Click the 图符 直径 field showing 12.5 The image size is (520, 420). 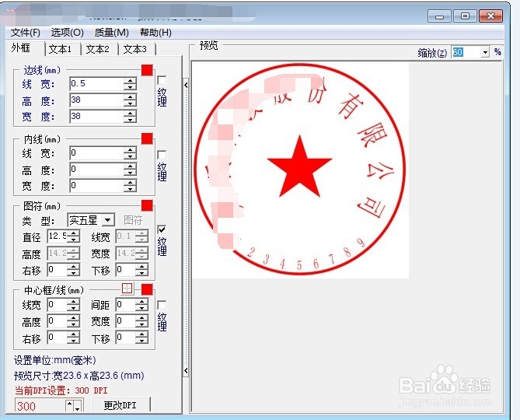click(x=58, y=236)
